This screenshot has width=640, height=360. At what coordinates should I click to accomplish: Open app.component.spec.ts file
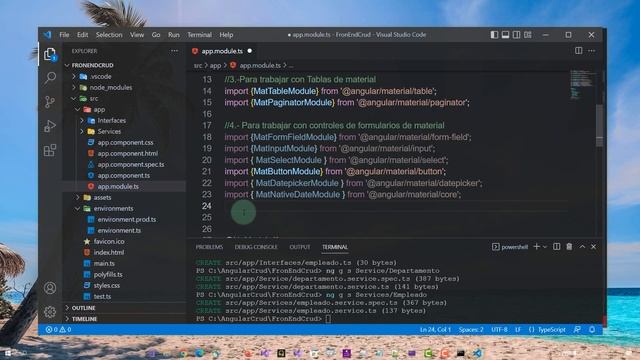click(131, 164)
